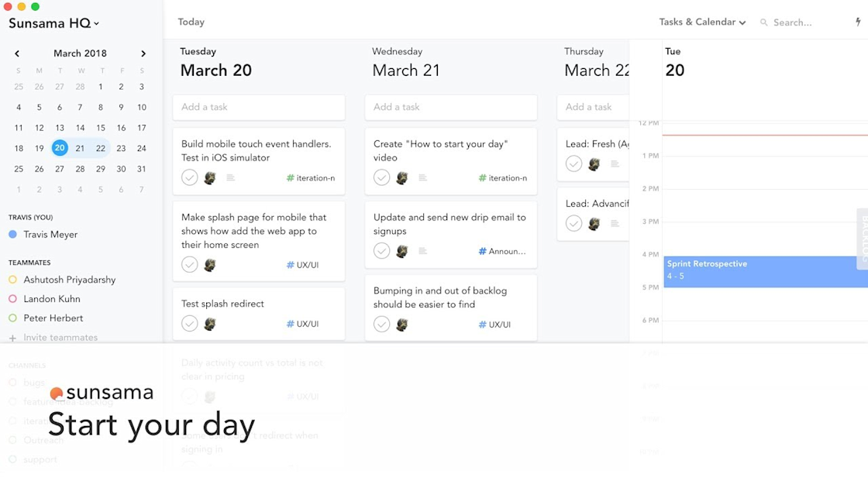The image size is (868, 488).
Task: Expand the Tasks & Calendar view dropdown
Action: 702,22
